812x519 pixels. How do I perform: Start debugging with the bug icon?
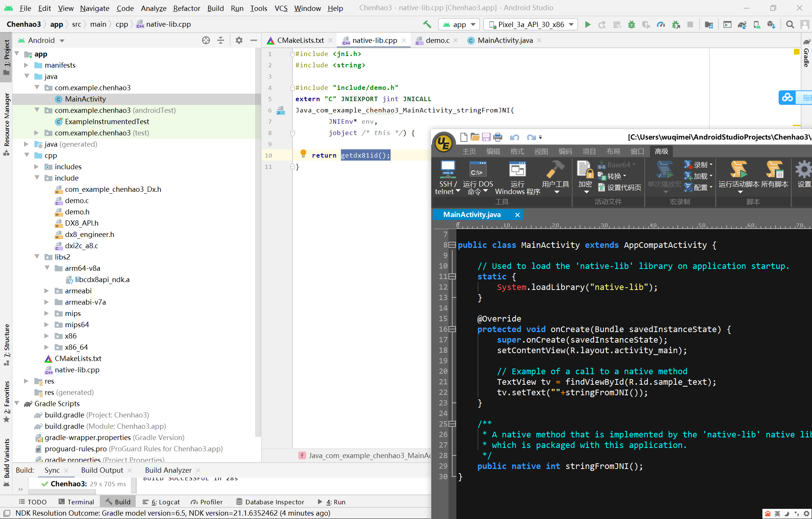tap(632, 24)
